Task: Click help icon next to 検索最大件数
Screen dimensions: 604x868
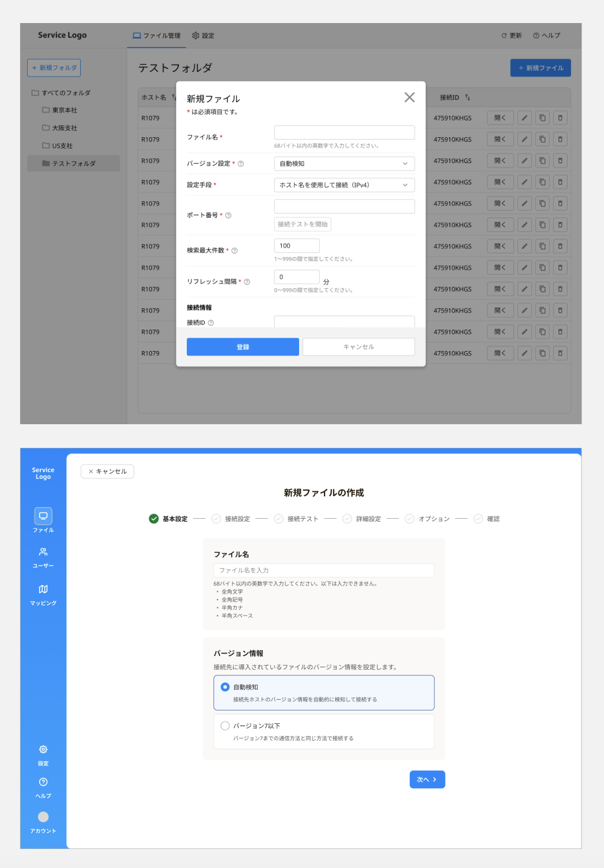Action: (x=235, y=251)
